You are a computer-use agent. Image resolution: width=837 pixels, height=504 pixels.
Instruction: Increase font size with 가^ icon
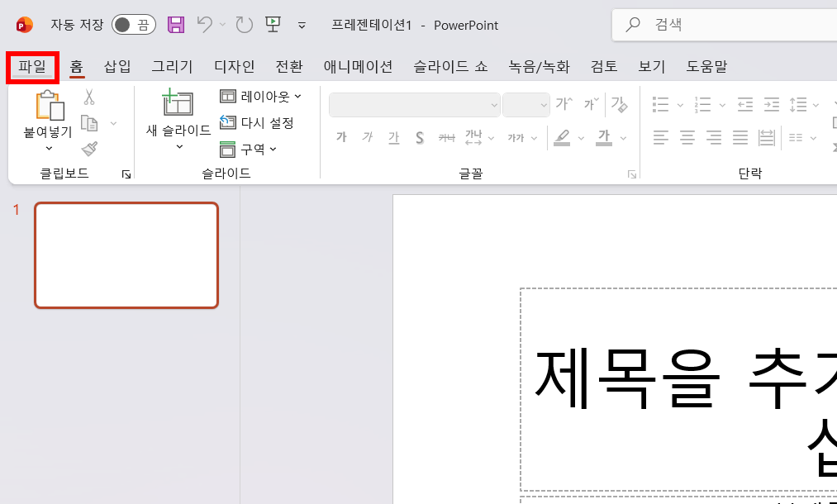coord(564,103)
